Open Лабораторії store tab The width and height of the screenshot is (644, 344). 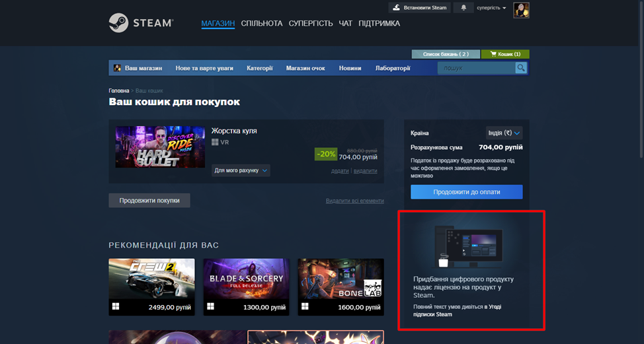(x=393, y=68)
